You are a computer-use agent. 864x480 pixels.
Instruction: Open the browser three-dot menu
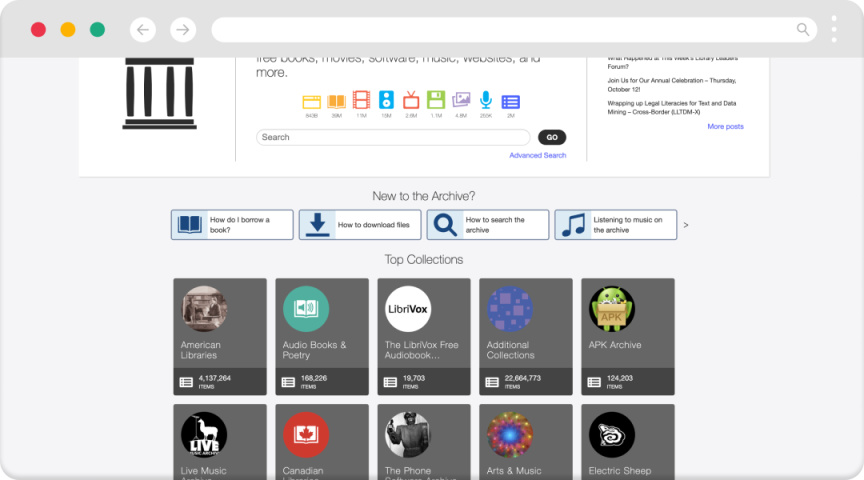(834, 29)
